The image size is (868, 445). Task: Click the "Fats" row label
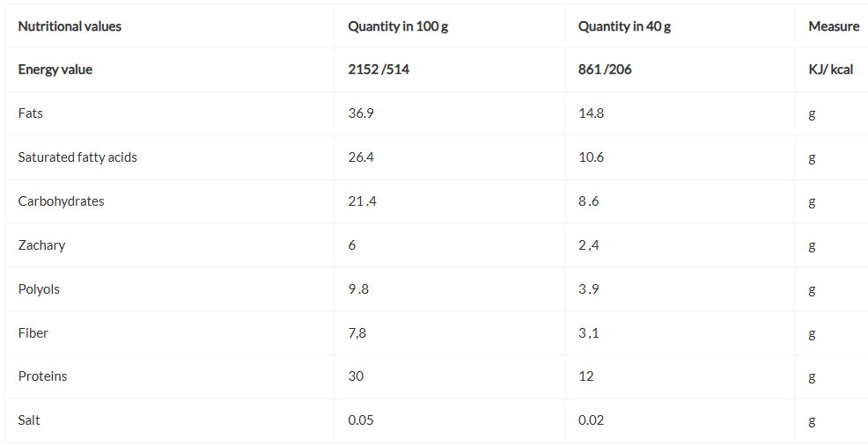[31, 113]
